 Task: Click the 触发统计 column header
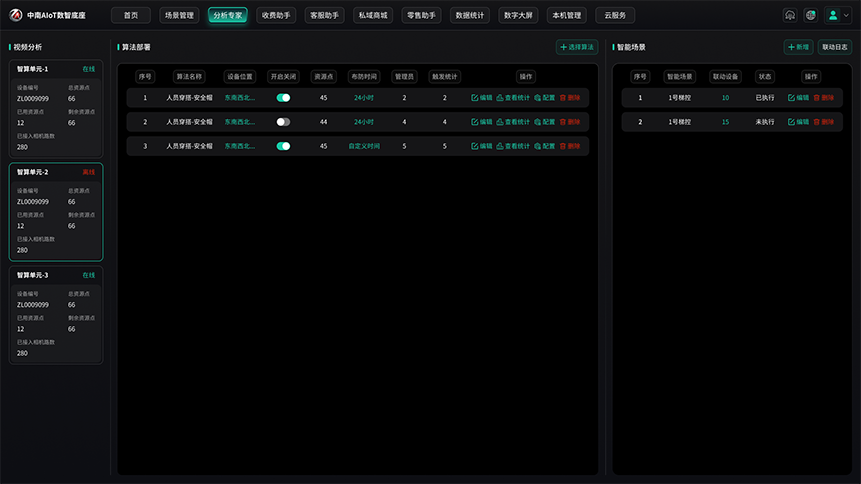444,77
